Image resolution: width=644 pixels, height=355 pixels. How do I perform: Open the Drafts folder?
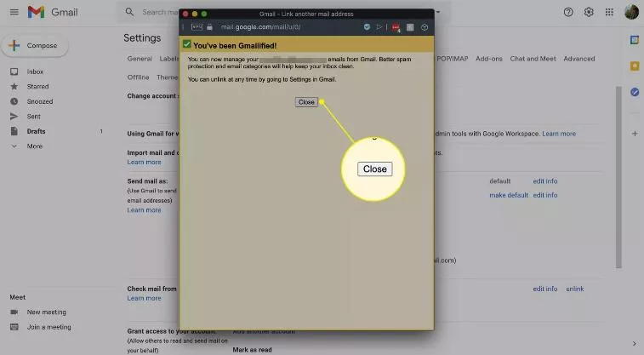pyautogui.click(x=36, y=131)
